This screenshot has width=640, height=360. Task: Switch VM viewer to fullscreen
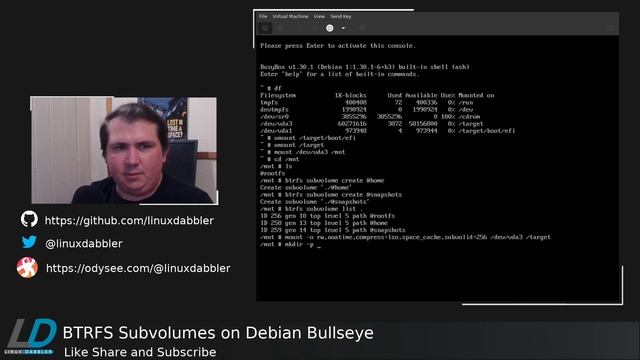click(610, 28)
